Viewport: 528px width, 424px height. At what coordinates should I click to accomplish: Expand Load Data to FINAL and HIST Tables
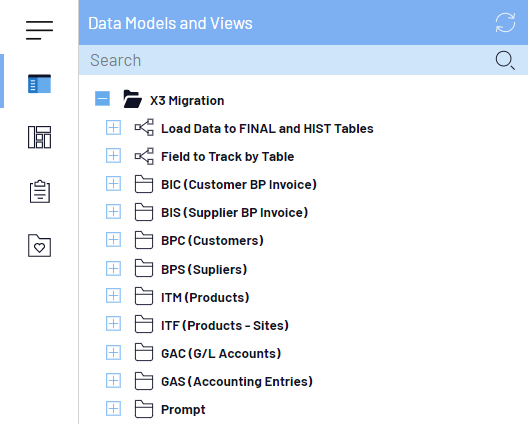click(113, 128)
